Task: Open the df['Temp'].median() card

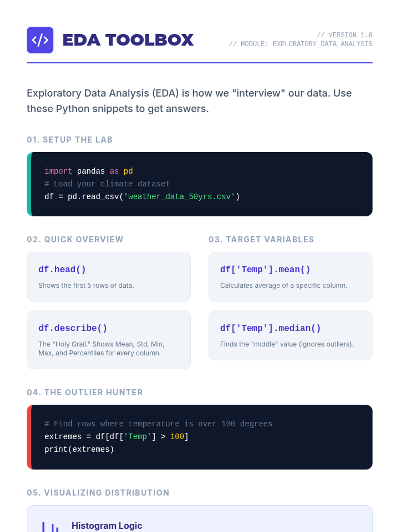Action: pyautogui.click(x=290, y=335)
